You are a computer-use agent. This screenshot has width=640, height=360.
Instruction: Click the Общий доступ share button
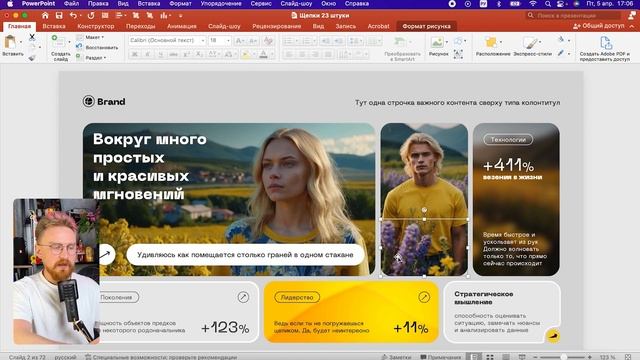tap(599, 26)
